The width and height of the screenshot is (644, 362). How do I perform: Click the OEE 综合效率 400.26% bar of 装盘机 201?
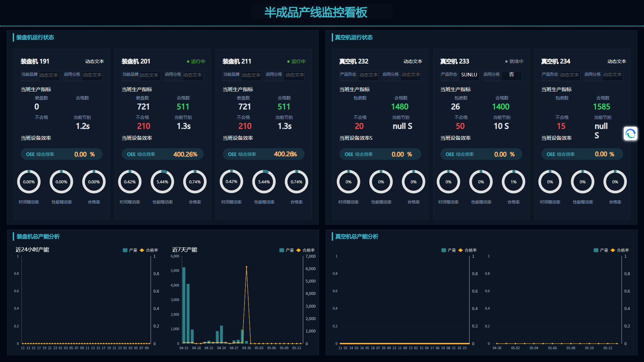coord(163,154)
